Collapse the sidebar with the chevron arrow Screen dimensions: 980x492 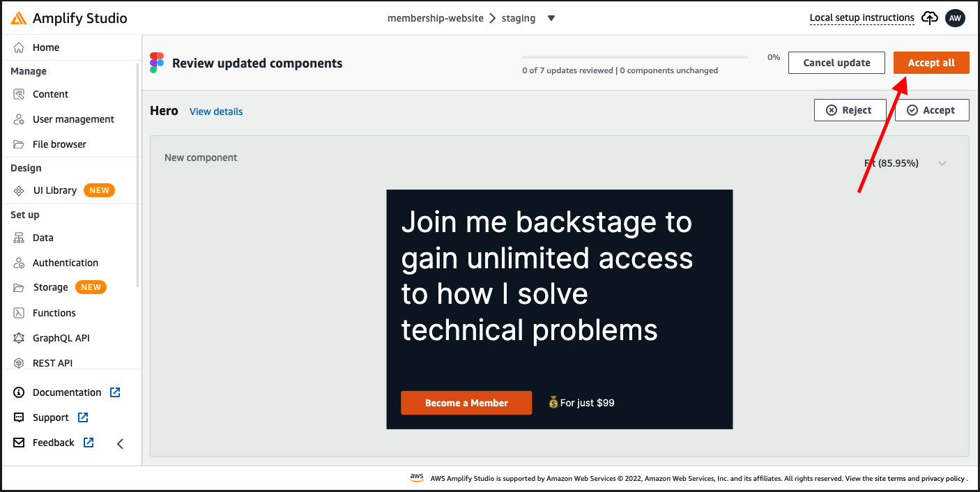tap(120, 443)
